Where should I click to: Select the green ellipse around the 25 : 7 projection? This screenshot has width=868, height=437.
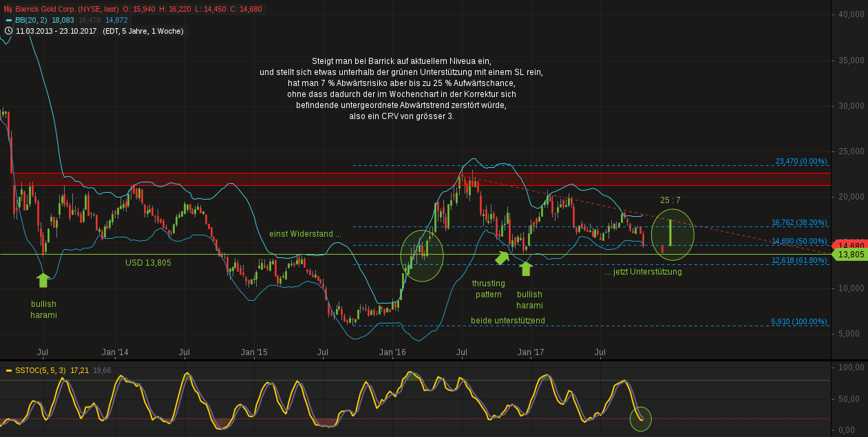tap(672, 235)
